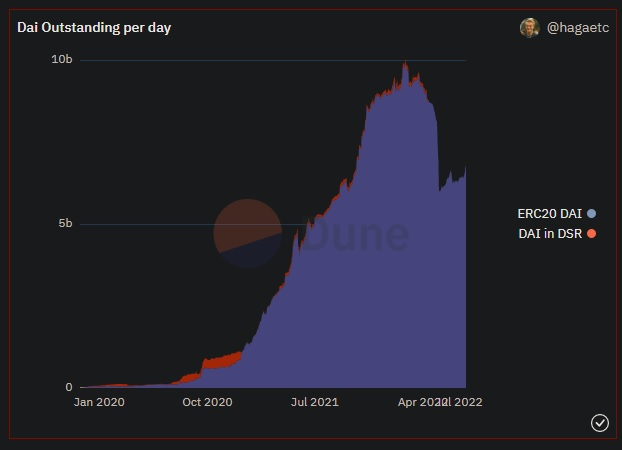The width and height of the screenshot is (622, 450).
Task: Click the blue ERC20 DAI legend dot
Action: [x=592, y=213]
